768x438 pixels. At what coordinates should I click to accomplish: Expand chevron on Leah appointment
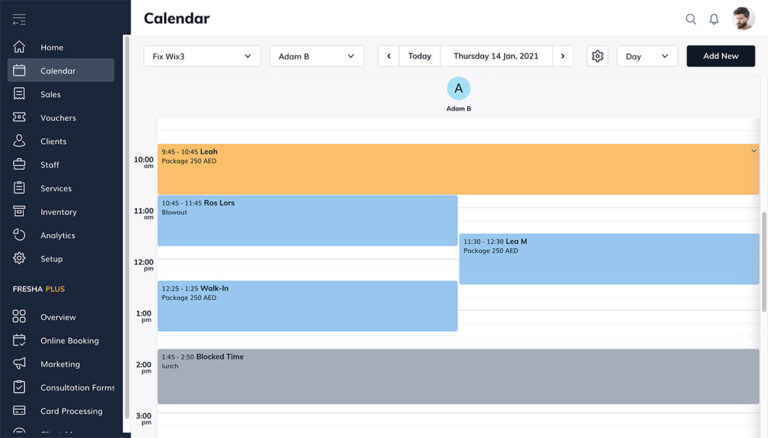754,151
